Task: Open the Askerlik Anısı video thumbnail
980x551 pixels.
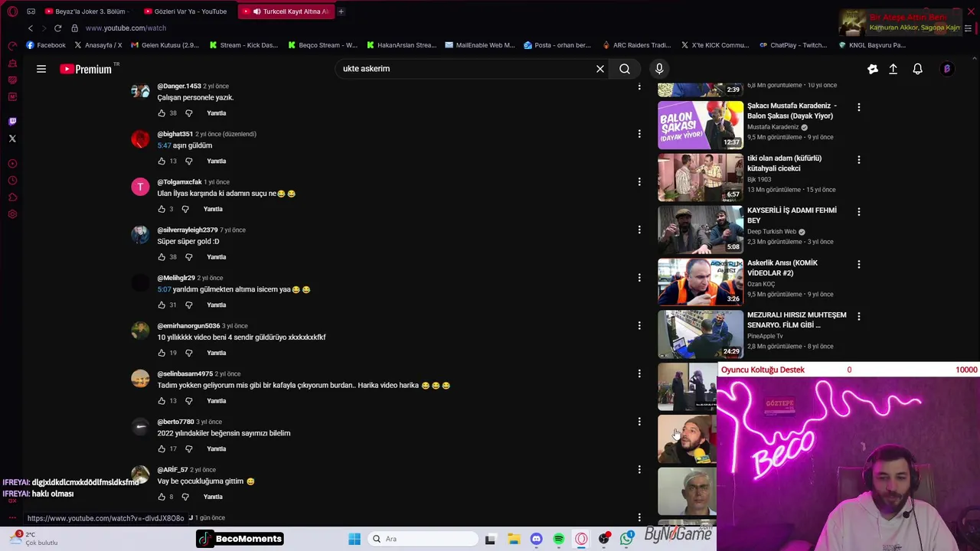Action: (x=700, y=282)
